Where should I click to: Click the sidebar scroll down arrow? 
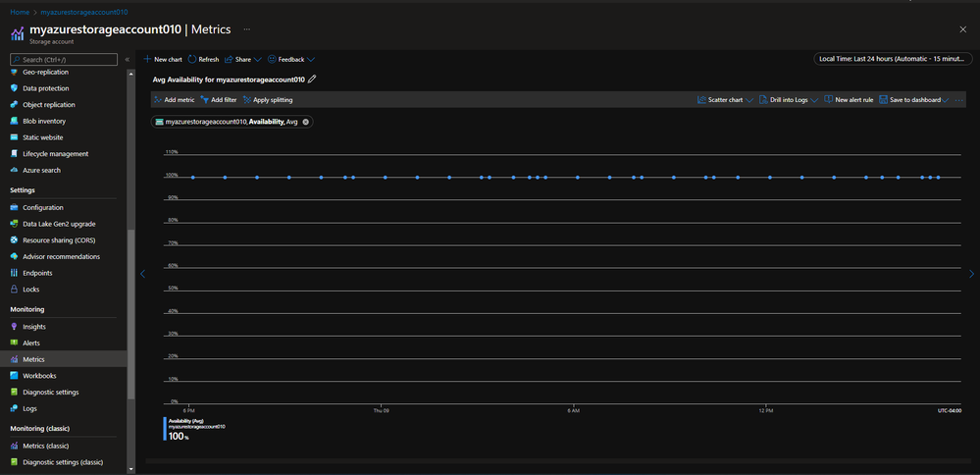(130, 469)
